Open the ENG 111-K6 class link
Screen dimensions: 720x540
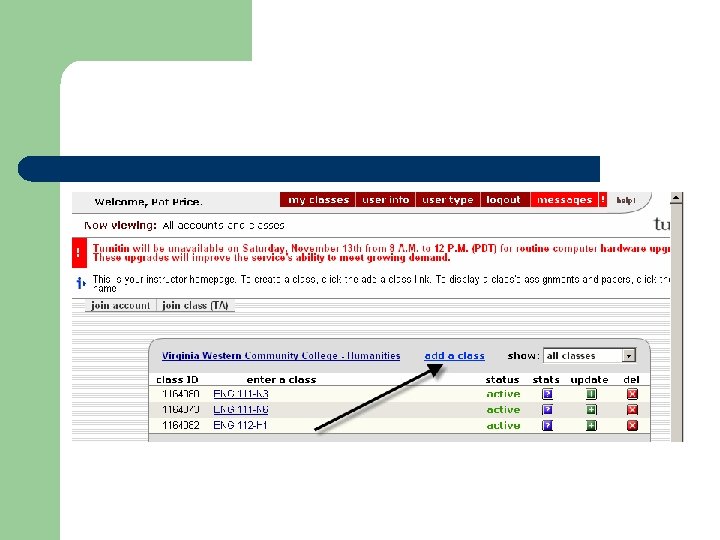click(241, 410)
